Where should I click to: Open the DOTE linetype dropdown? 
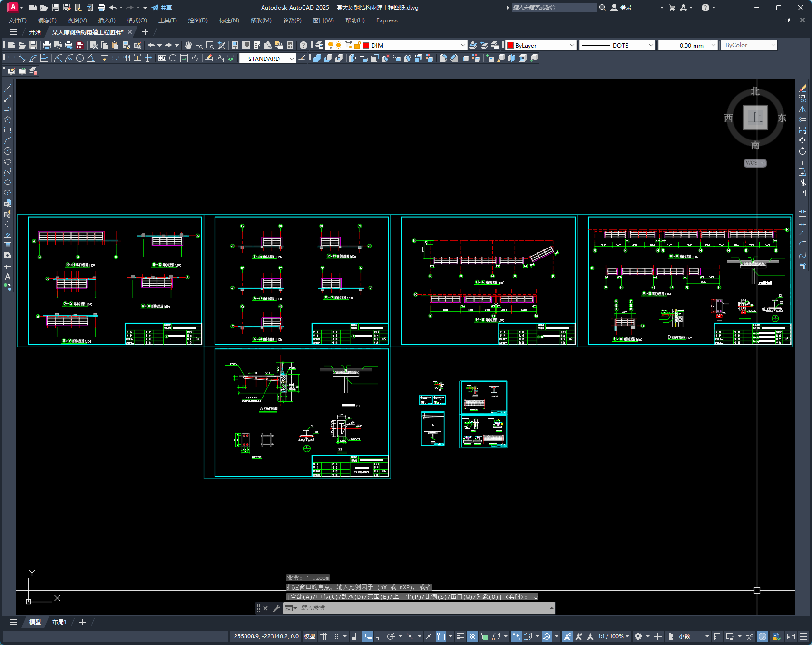(x=651, y=45)
